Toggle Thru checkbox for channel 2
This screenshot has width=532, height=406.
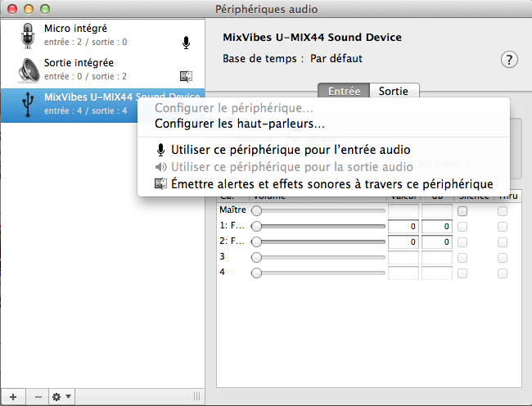pos(503,242)
